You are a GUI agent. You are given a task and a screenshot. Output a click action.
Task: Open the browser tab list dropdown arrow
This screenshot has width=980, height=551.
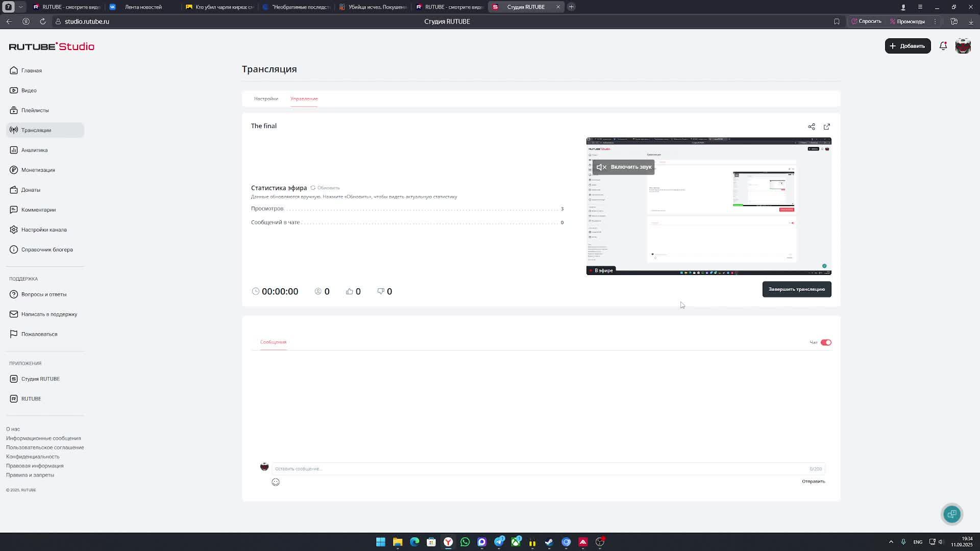point(20,7)
